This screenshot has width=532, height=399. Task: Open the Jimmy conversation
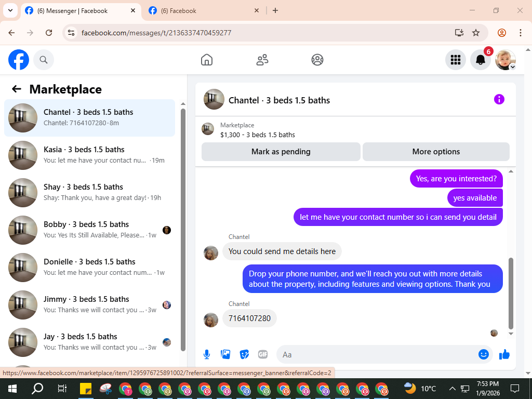pyautogui.click(x=89, y=304)
